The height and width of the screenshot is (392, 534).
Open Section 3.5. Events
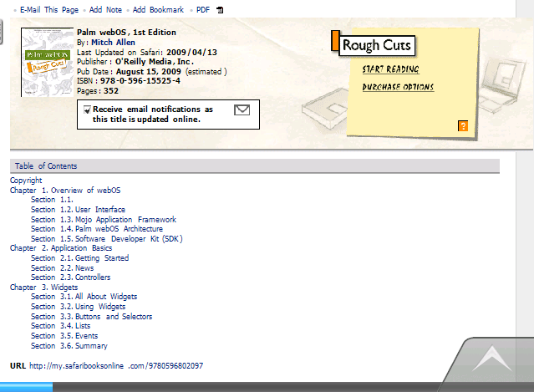(64, 336)
